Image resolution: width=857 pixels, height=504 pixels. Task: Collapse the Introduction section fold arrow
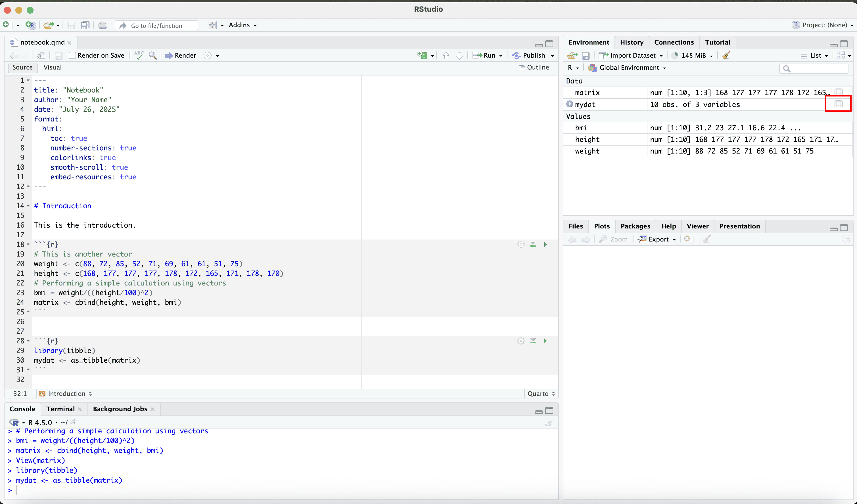tap(28, 206)
